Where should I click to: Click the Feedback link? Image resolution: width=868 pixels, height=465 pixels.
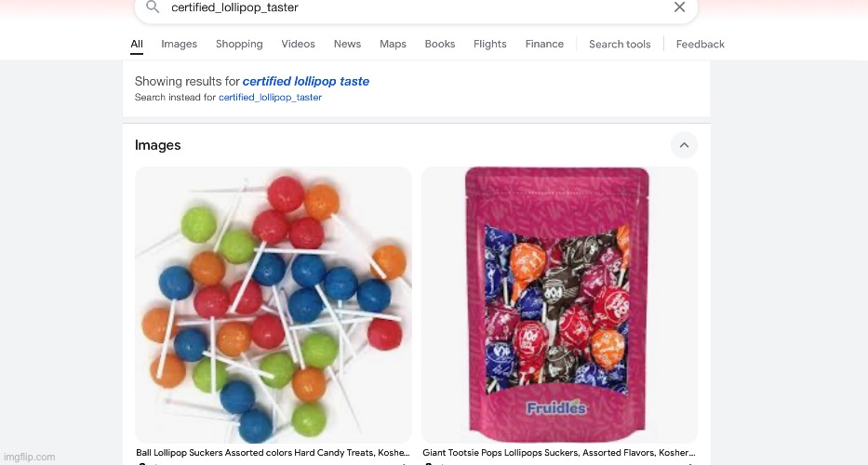click(x=701, y=45)
